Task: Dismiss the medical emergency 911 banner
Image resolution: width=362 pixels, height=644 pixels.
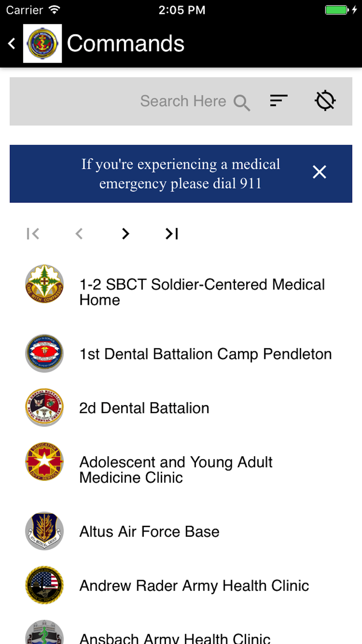Action: click(319, 172)
